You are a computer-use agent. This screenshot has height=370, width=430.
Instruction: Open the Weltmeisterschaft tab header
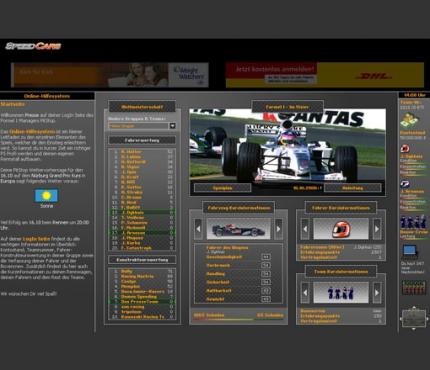point(142,107)
